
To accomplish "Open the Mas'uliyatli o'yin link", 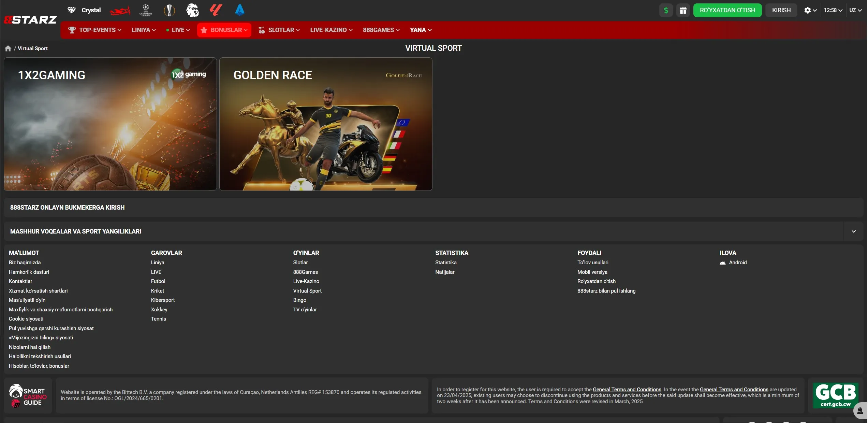I will tap(27, 300).
